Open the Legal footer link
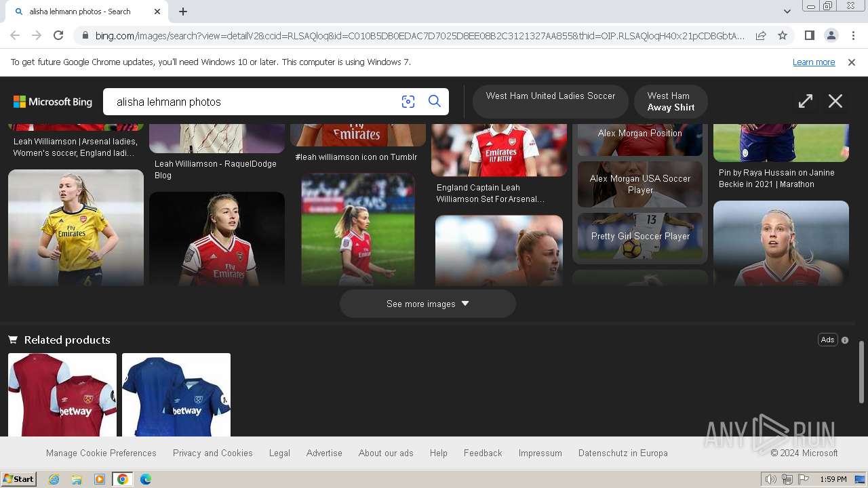The image size is (868, 488). click(279, 453)
